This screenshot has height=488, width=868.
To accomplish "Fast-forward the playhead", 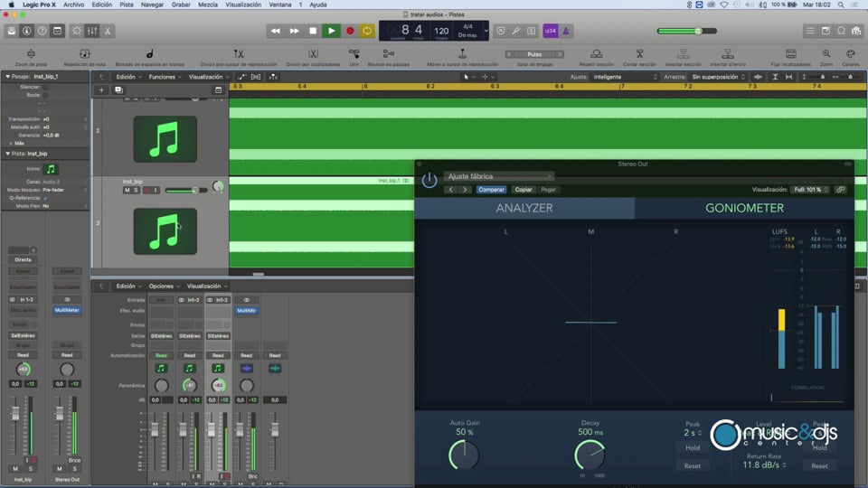I will tap(294, 31).
